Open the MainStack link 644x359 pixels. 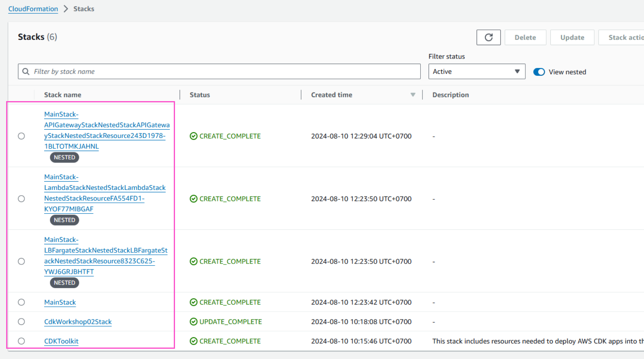click(60, 302)
